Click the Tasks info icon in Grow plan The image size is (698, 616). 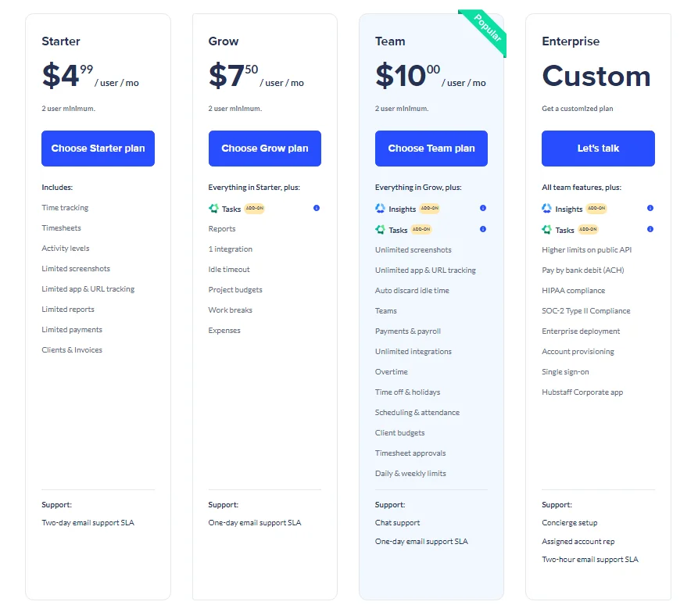point(316,208)
